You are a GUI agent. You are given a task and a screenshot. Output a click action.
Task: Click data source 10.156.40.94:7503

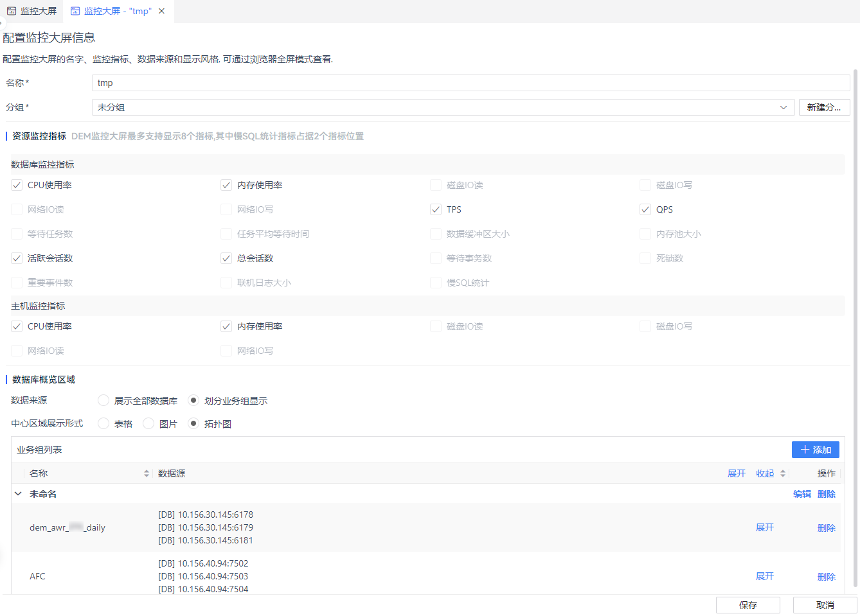pyautogui.click(x=203, y=576)
